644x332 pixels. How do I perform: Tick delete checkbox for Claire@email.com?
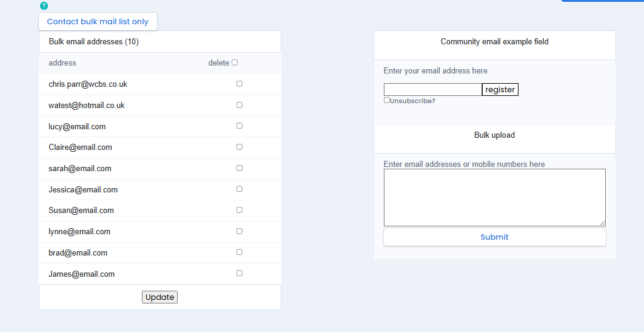[240, 147]
